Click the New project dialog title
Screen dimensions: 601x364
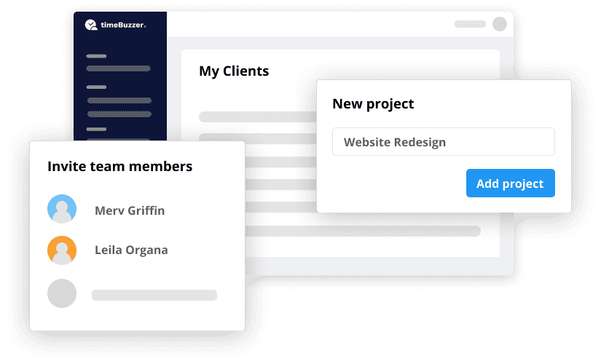coord(373,104)
